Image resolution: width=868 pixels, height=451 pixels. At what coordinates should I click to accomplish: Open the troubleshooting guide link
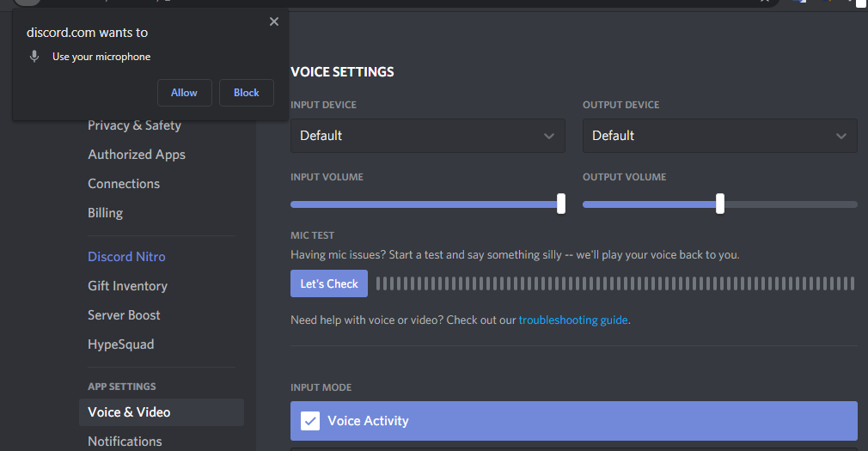point(573,320)
